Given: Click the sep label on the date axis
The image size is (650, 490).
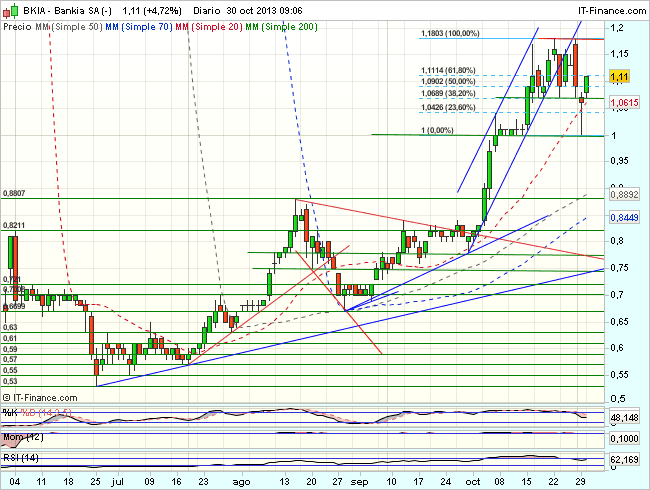Looking at the screenshot, I should 359,482.
